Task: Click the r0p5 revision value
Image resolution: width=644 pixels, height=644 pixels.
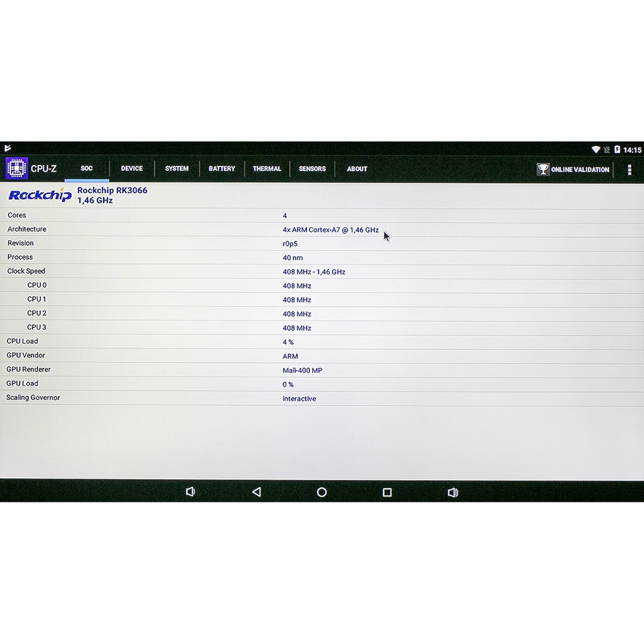Action: pyautogui.click(x=290, y=244)
